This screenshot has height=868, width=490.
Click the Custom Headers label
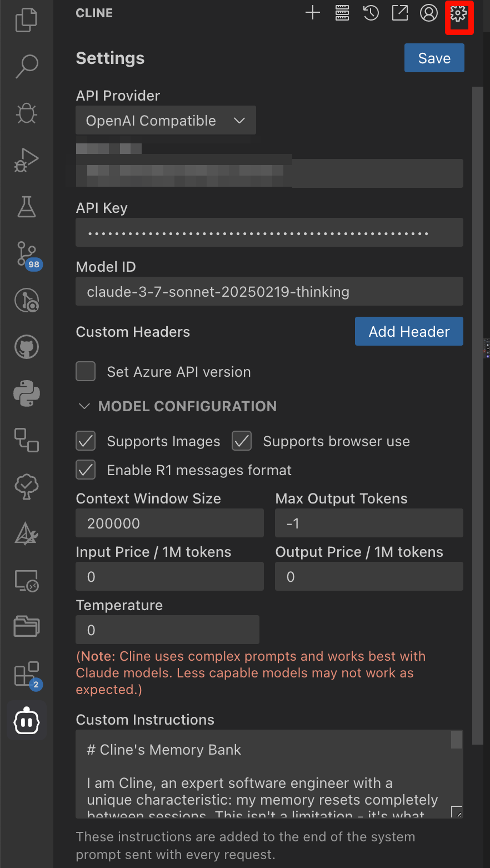click(133, 332)
